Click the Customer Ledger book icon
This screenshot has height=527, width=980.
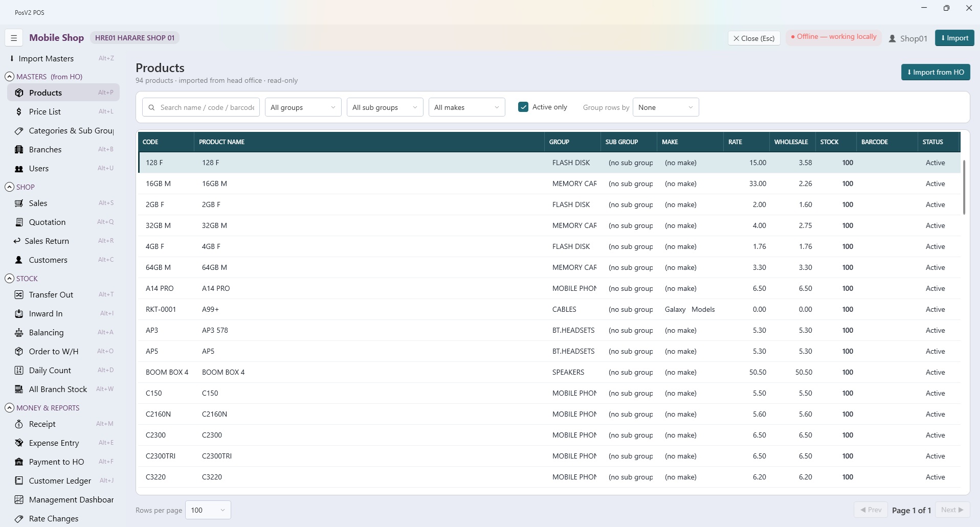tap(19, 480)
